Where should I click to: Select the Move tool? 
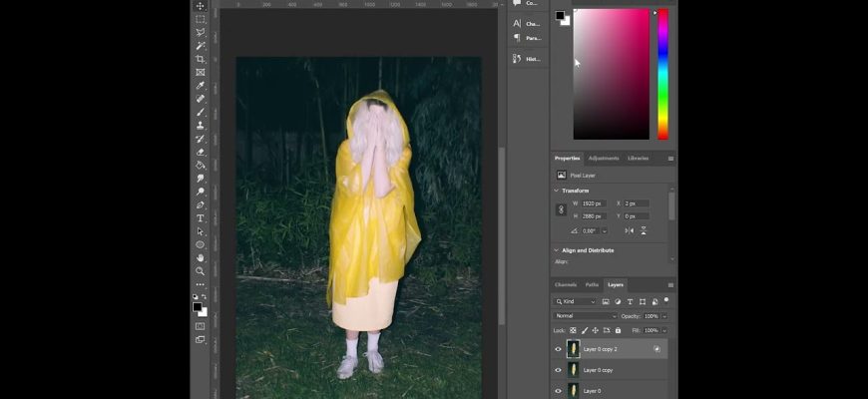click(x=201, y=6)
